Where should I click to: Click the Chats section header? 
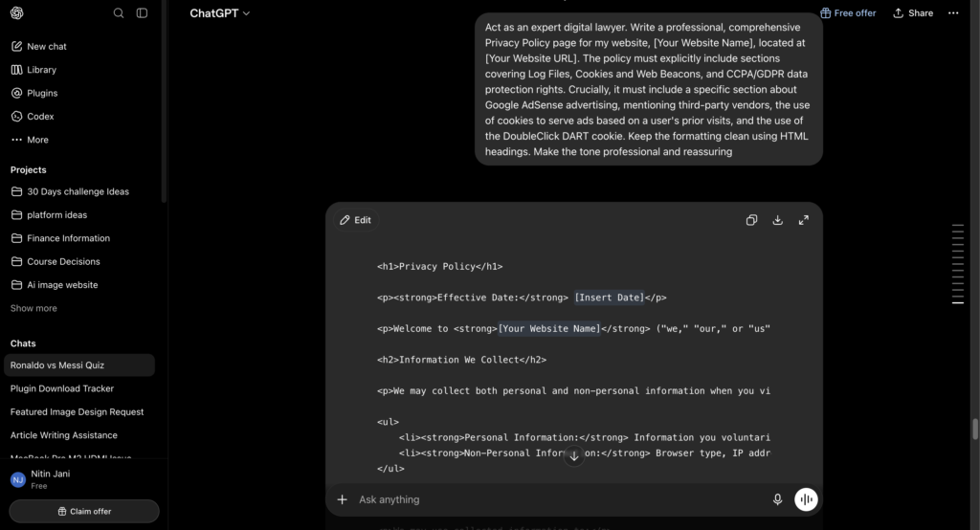pos(23,343)
